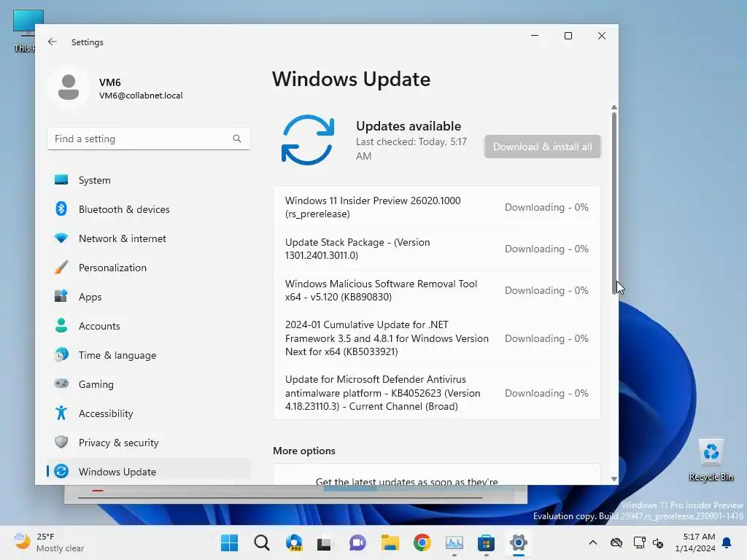Screen dimensions: 747x560
Task: Open taskbar Search
Action: (262, 542)
